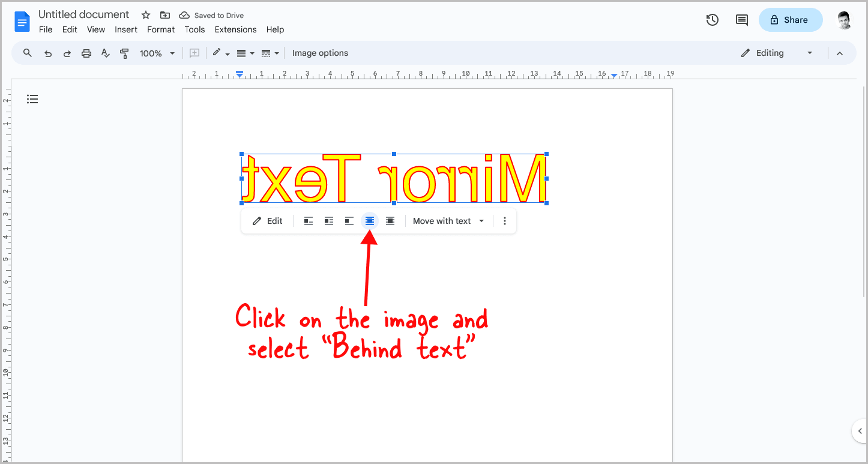868x464 pixels.
Task: Run the spelling and grammar check
Action: (x=105, y=53)
